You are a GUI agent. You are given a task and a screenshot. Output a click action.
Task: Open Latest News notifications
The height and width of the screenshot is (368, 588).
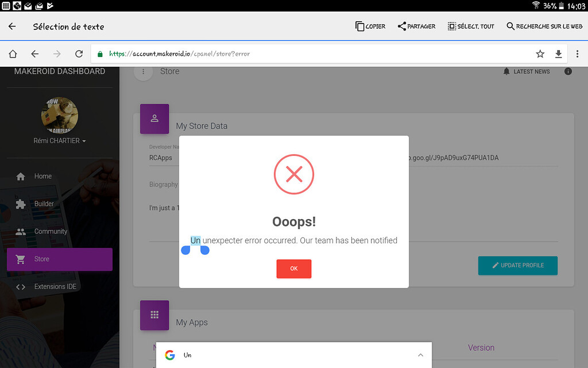coord(527,71)
